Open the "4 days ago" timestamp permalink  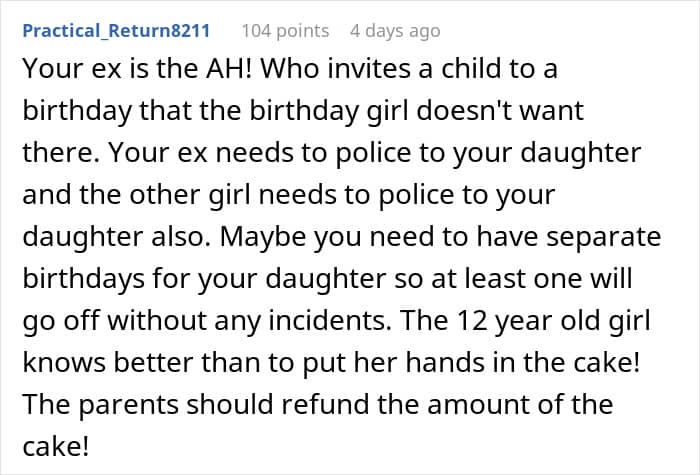(x=395, y=31)
